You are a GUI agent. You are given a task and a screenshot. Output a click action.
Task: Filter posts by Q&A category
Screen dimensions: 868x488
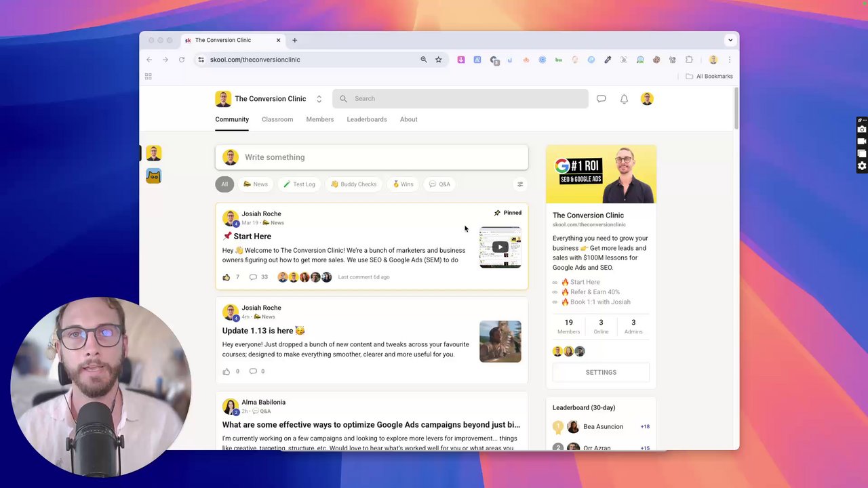point(439,184)
